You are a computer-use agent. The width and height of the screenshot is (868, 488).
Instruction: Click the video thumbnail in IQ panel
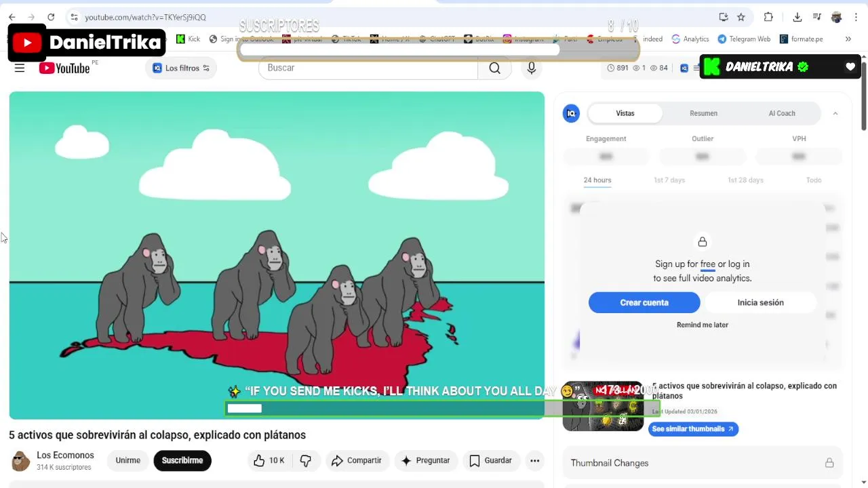(x=603, y=406)
